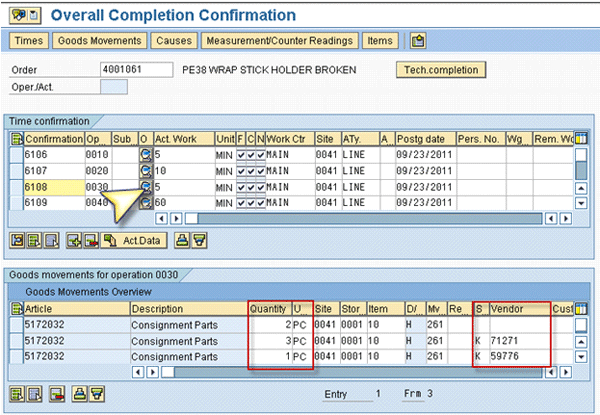Select row marker for confirmation 6109
Image resolution: width=600 pixels, height=415 pixels.
16,202
